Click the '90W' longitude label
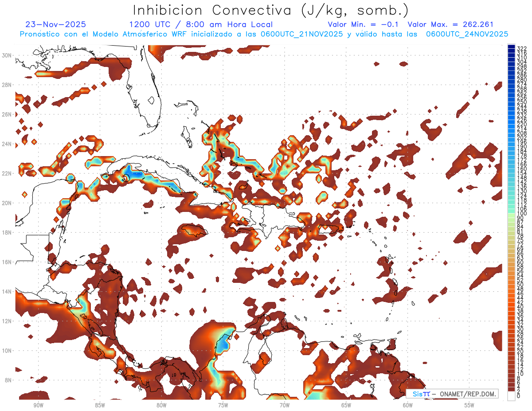Screen dimensions: 532x411 [x=38, y=405]
